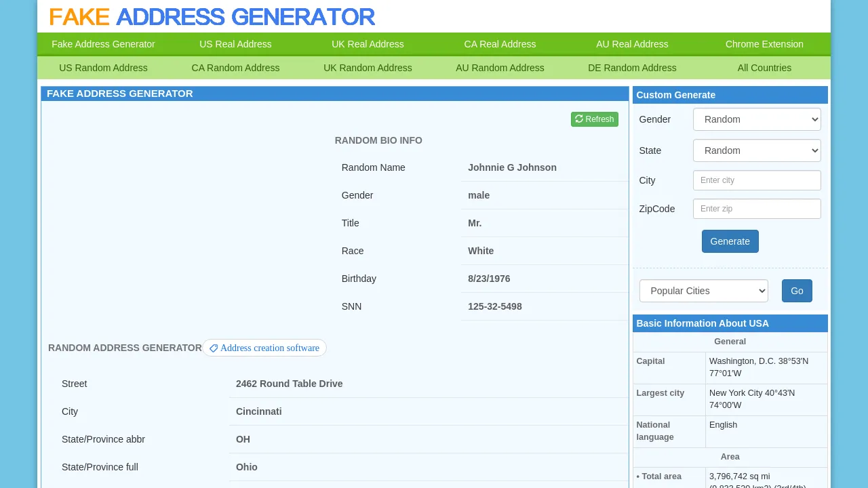Open the AU Real Address page
The image size is (868, 488).
pyautogui.click(x=632, y=44)
